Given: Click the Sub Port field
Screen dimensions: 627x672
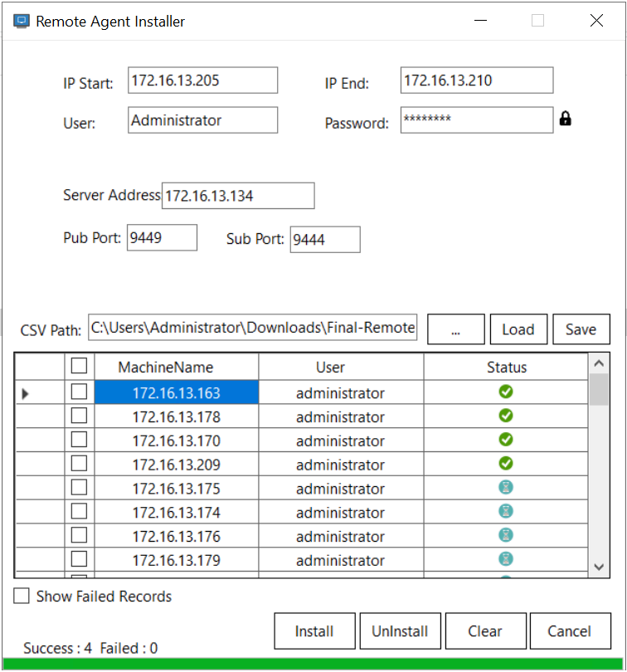Looking at the screenshot, I should click(x=325, y=240).
